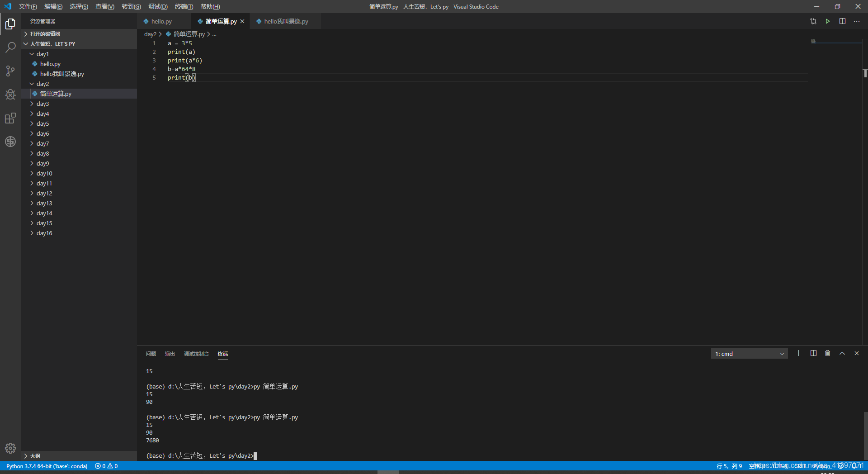Expand the day15 folder
Screen dimensions: 868x474
click(79, 223)
